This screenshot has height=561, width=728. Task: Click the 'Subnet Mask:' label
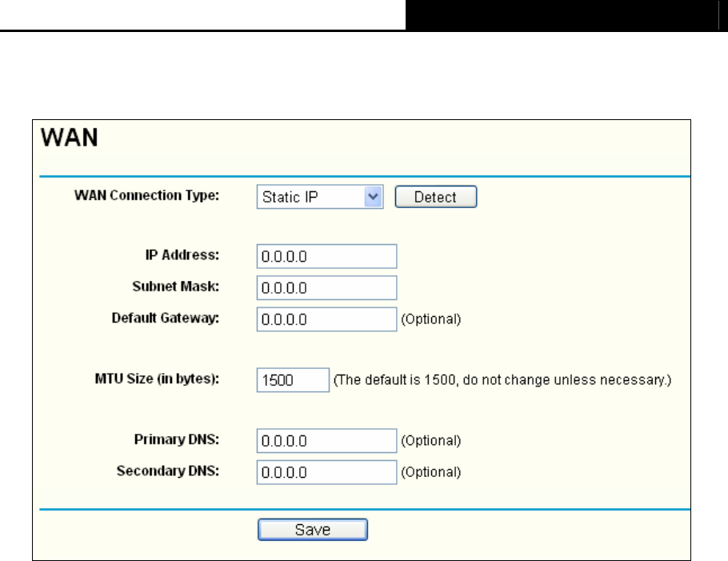175,287
